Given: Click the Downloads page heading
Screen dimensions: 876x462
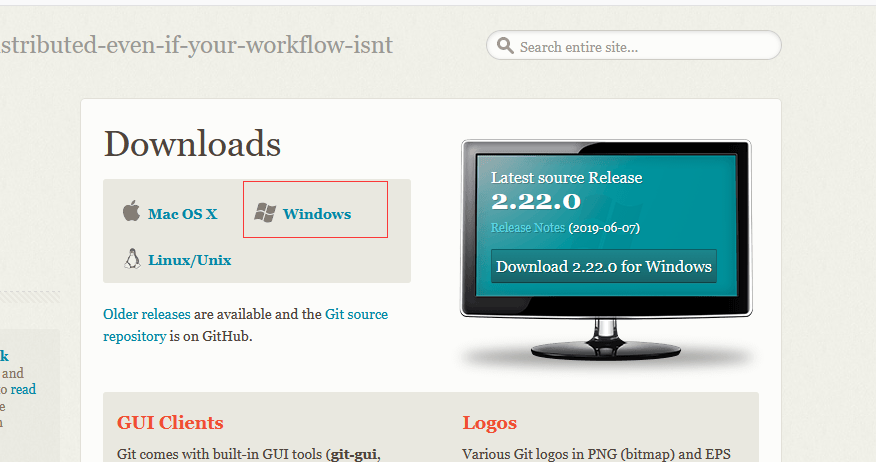Looking at the screenshot, I should click(x=192, y=144).
